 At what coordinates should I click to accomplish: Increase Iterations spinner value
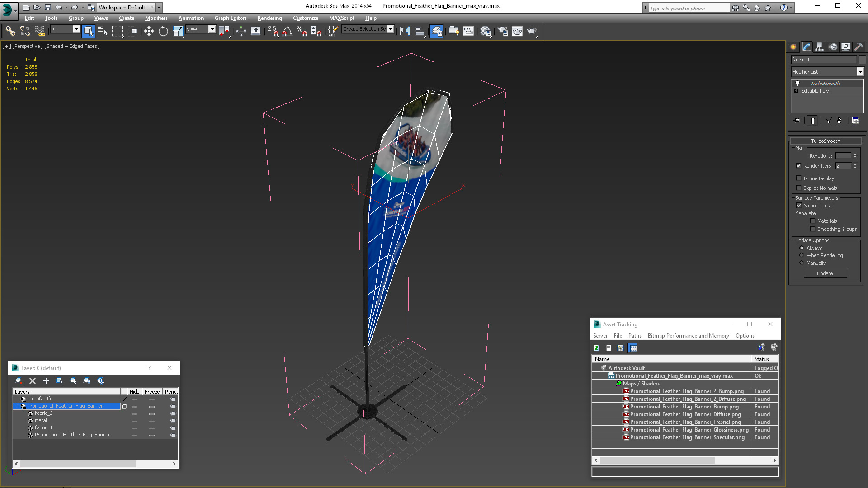click(855, 154)
